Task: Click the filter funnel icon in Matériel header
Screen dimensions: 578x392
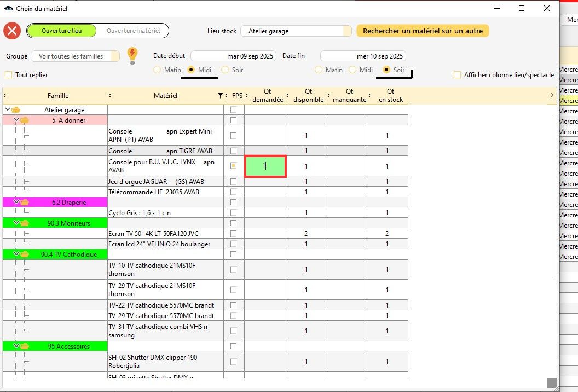Action: click(220, 96)
